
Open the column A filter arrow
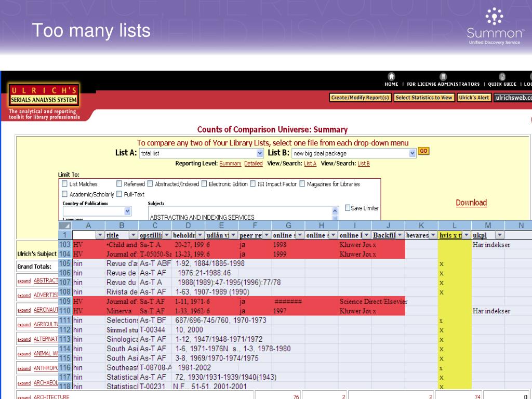pyautogui.click(x=100, y=235)
